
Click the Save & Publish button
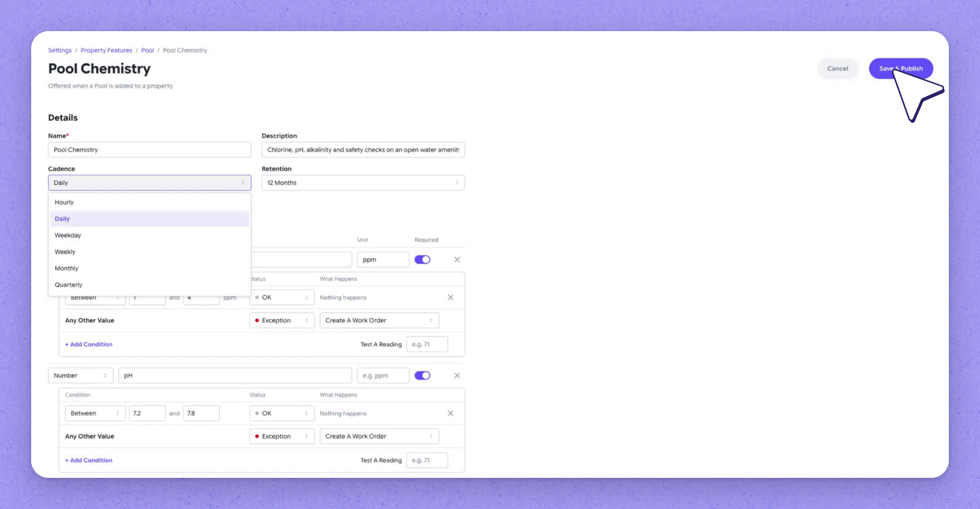901,69
